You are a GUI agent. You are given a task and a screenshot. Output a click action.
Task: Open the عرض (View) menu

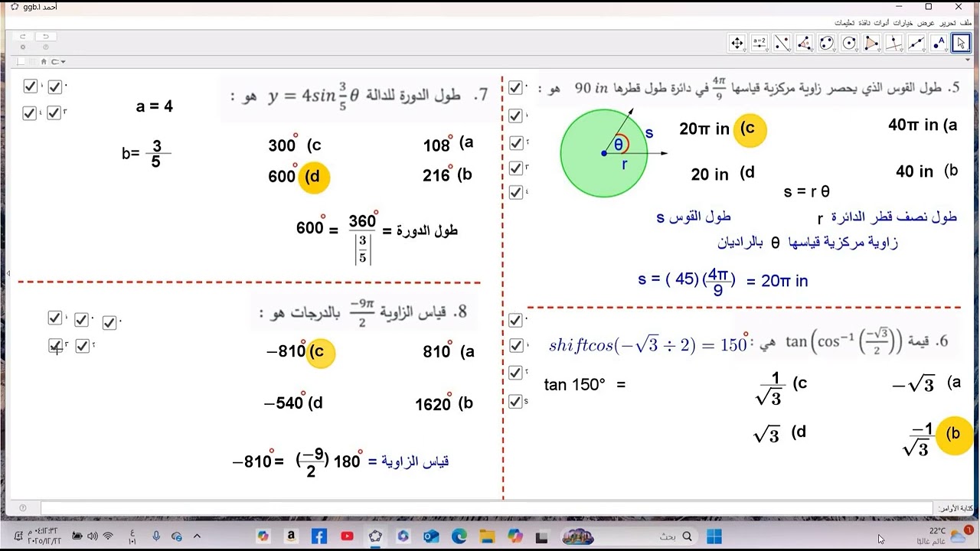[926, 23]
